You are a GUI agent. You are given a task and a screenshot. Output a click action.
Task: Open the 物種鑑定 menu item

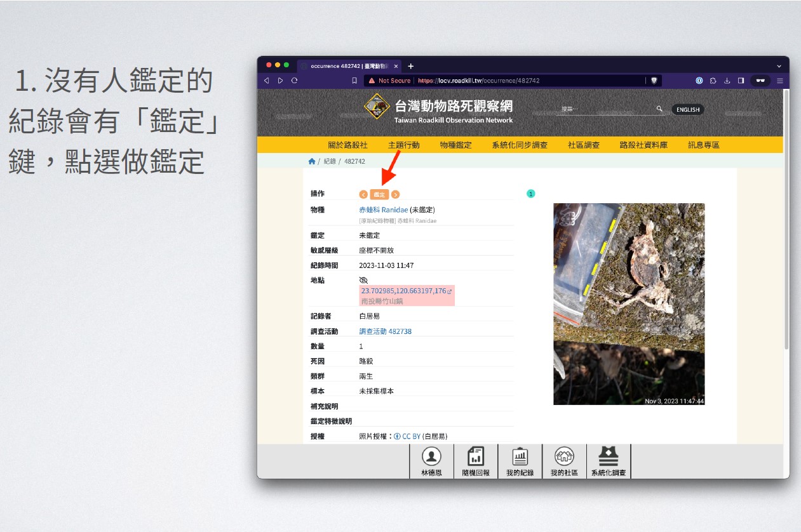click(455, 145)
